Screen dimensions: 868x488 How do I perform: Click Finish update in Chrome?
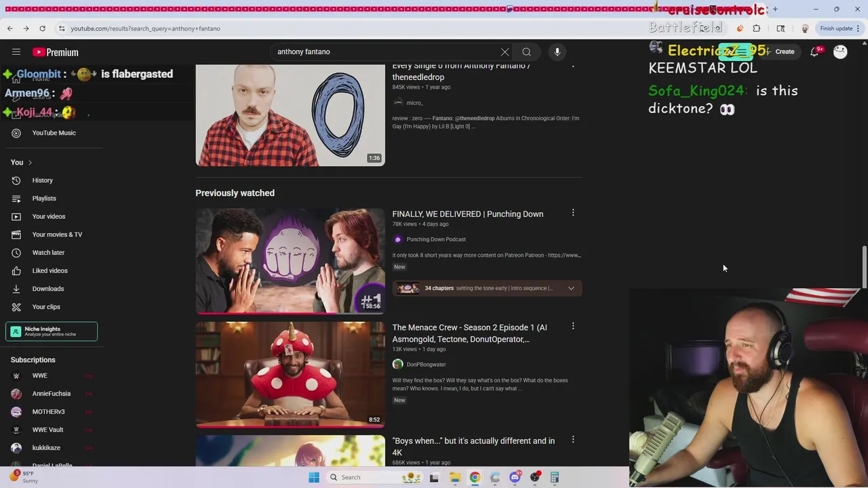(840, 28)
